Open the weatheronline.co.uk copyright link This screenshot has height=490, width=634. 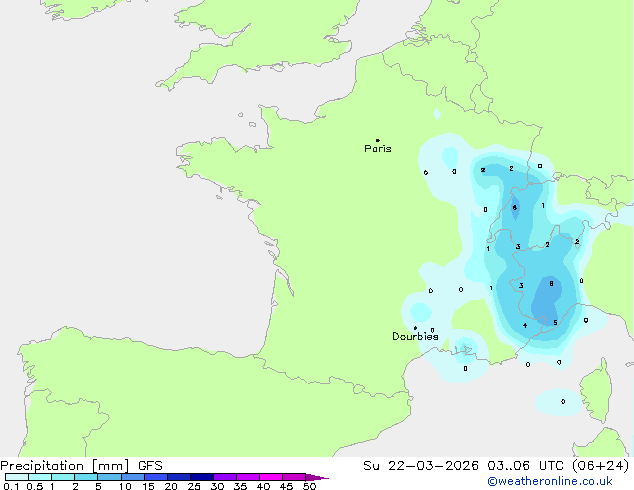click(550, 481)
